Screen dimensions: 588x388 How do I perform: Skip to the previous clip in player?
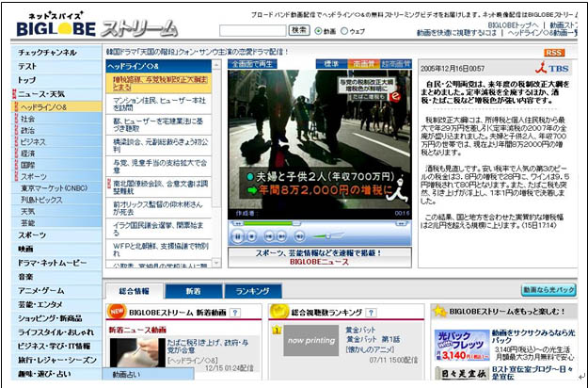coord(269,236)
